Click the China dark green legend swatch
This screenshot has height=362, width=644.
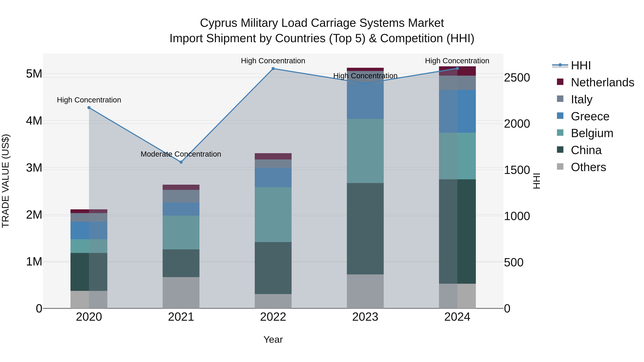pyautogui.click(x=560, y=150)
